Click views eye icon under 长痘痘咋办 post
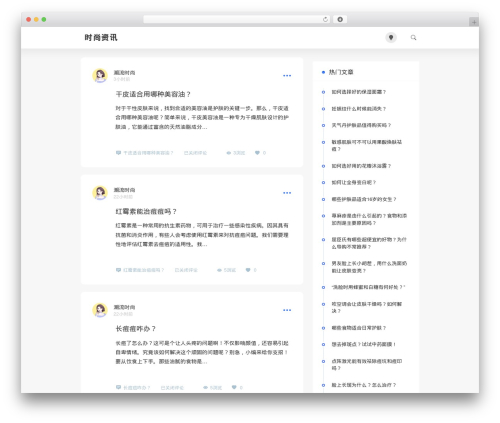This screenshot has height=423, width=500. 205,387
